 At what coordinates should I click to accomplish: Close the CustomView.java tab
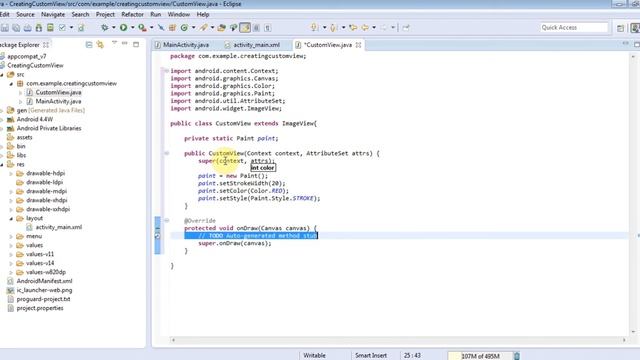click(358, 45)
